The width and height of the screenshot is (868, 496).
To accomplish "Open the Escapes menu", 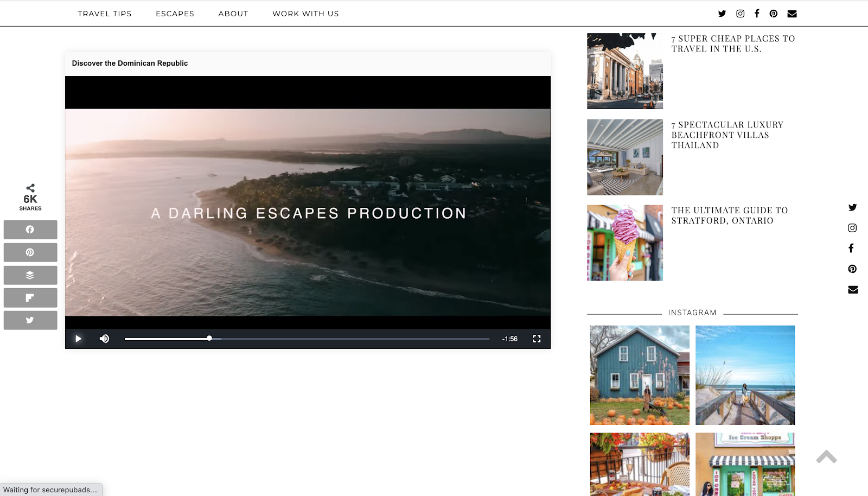I will (x=175, y=14).
